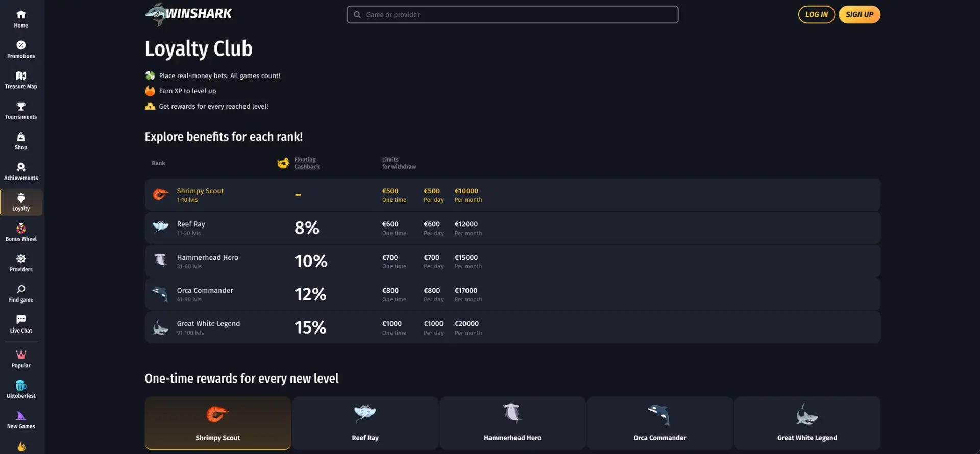View the Tournaments page
Screen dimensions: 980x454
[21, 111]
